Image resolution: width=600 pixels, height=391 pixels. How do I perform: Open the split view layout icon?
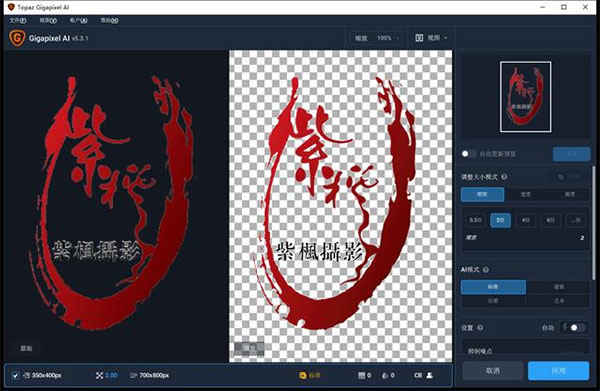(x=419, y=38)
